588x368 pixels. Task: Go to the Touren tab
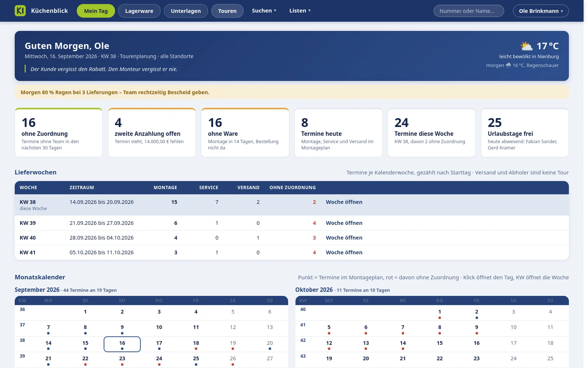tap(227, 11)
